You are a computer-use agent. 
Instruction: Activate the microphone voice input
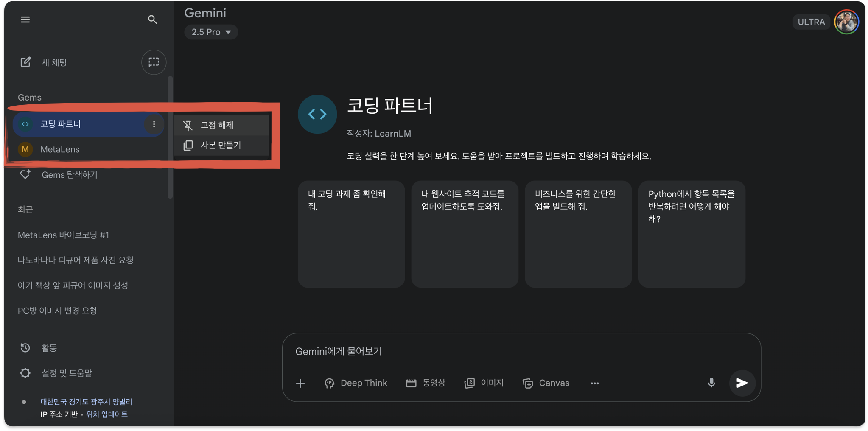(711, 383)
